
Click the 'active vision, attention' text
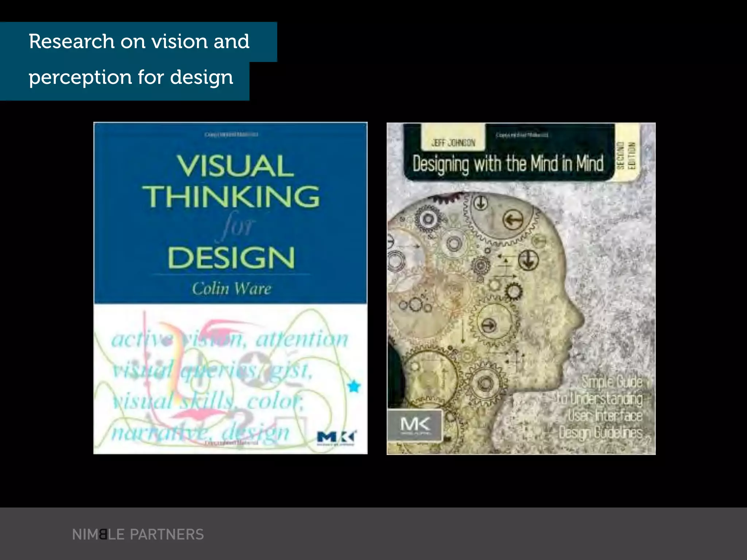(230, 339)
